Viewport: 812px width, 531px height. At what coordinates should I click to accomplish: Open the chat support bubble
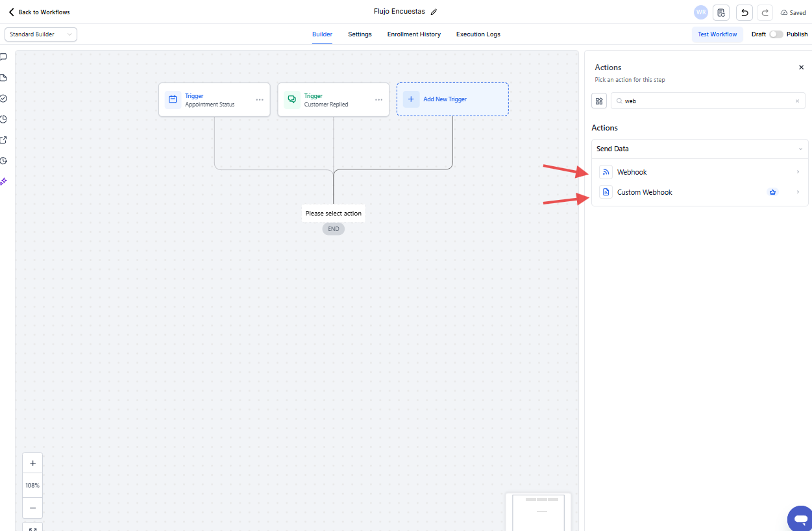pyautogui.click(x=800, y=519)
